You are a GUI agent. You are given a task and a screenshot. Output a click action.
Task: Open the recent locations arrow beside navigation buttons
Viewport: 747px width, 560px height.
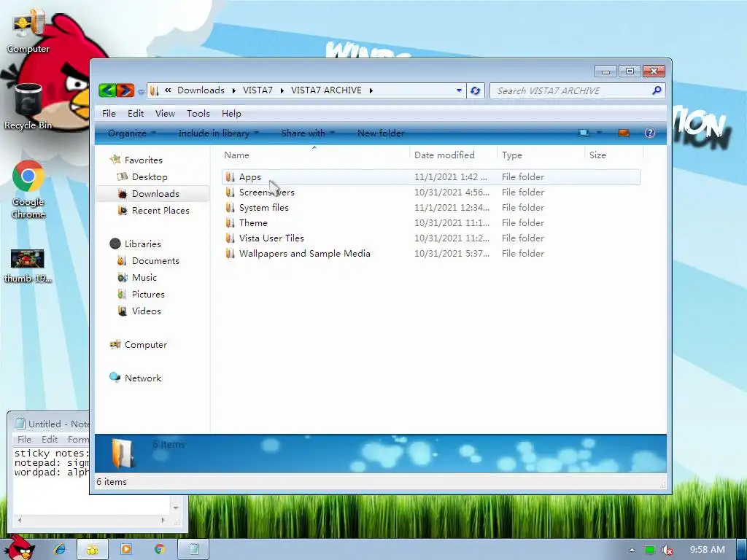(x=141, y=91)
